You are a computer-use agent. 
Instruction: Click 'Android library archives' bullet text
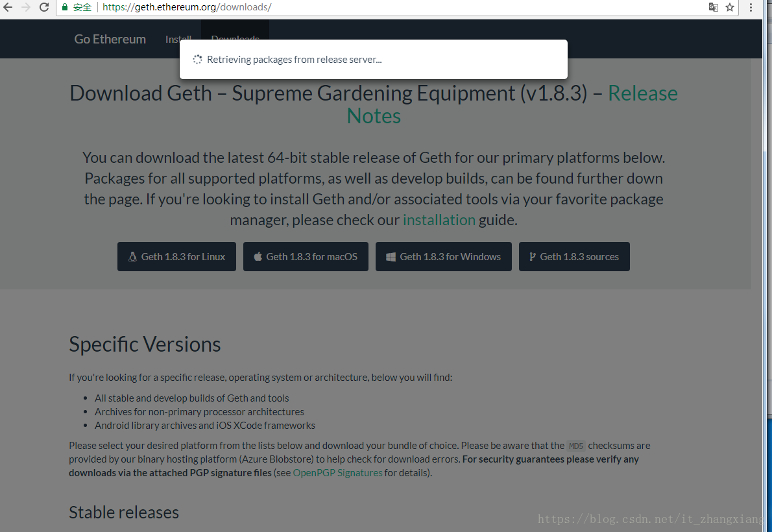coord(205,426)
